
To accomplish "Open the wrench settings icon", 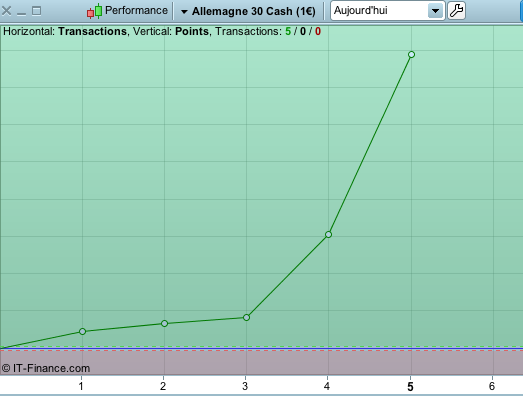I will (x=456, y=11).
